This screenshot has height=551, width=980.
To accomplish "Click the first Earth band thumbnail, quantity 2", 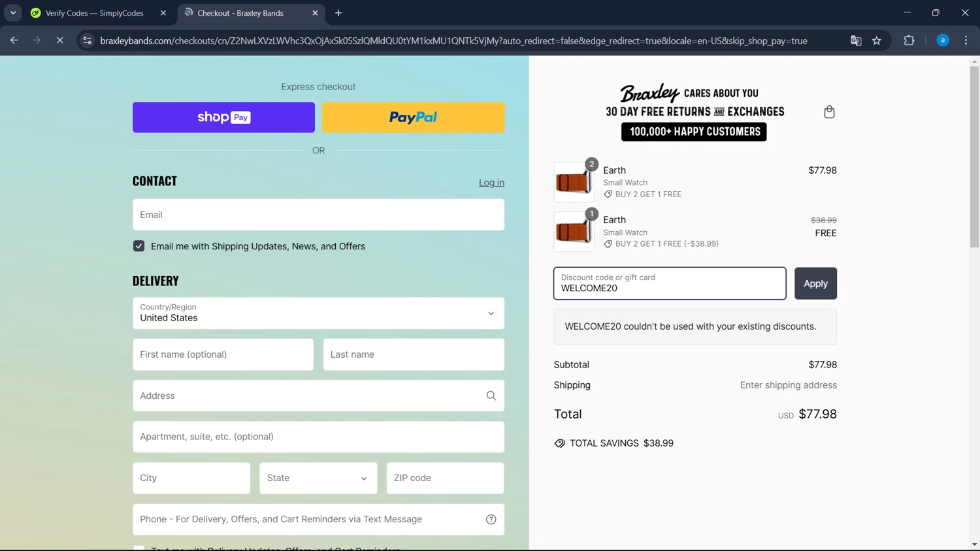I will point(574,182).
